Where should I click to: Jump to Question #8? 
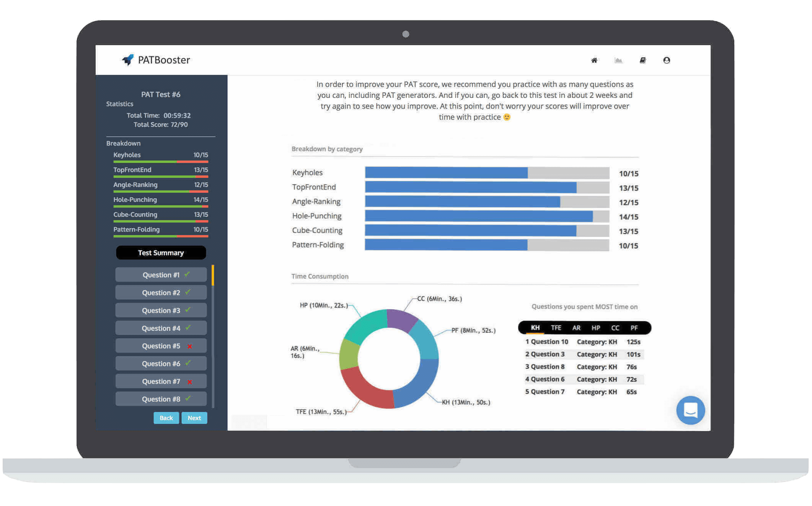coord(161,399)
